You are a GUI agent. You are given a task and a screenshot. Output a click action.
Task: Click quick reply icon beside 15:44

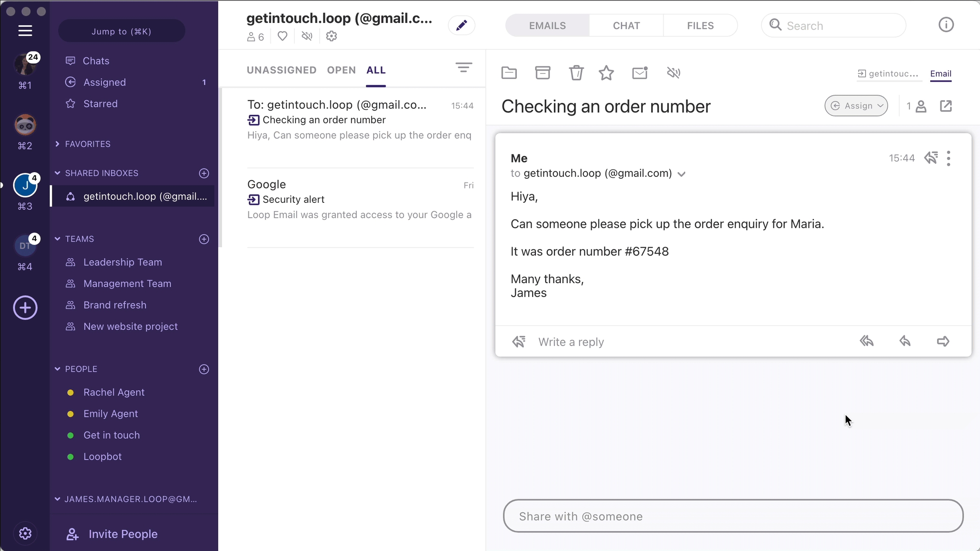pos(931,158)
